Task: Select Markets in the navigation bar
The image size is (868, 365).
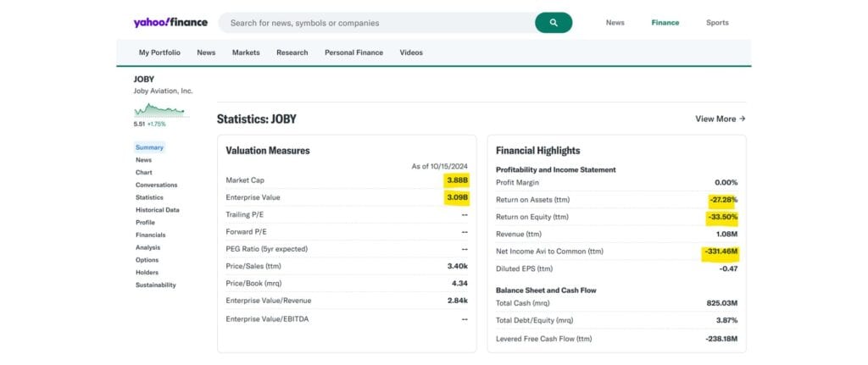Action: (246, 53)
